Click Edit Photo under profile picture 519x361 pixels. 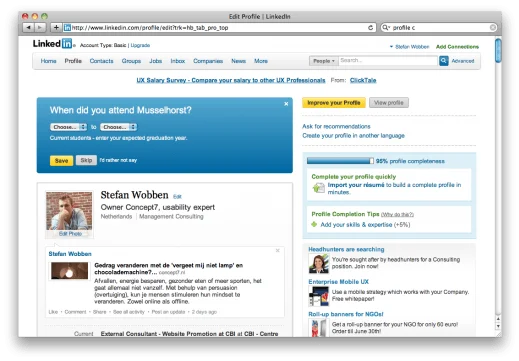pyautogui.click(x=70, y=234)
